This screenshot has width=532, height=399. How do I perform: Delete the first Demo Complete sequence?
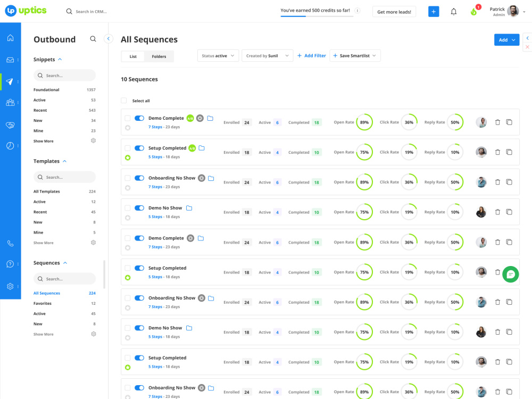[x=497, y=122]
